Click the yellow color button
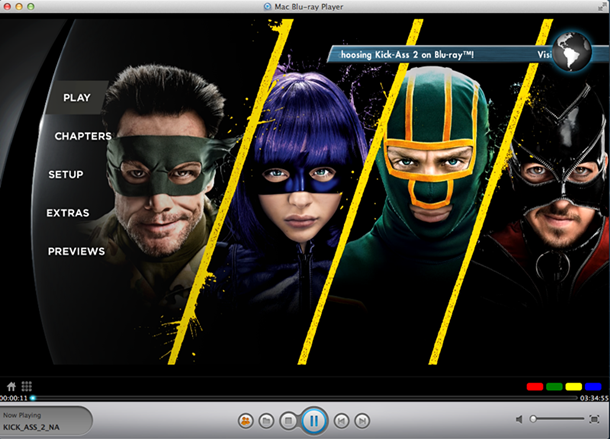 pyautogui.click(x=573, y=386)
